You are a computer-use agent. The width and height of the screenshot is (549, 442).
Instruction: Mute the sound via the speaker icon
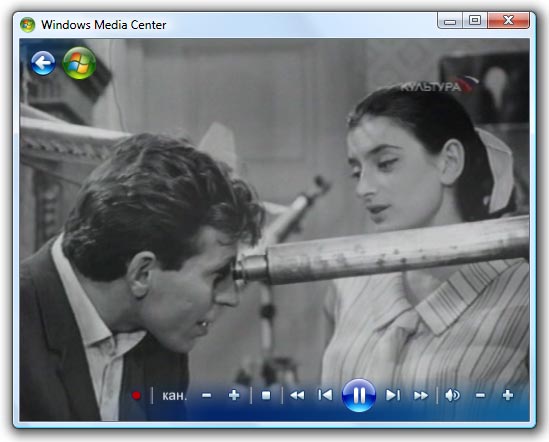click(452, 395)
